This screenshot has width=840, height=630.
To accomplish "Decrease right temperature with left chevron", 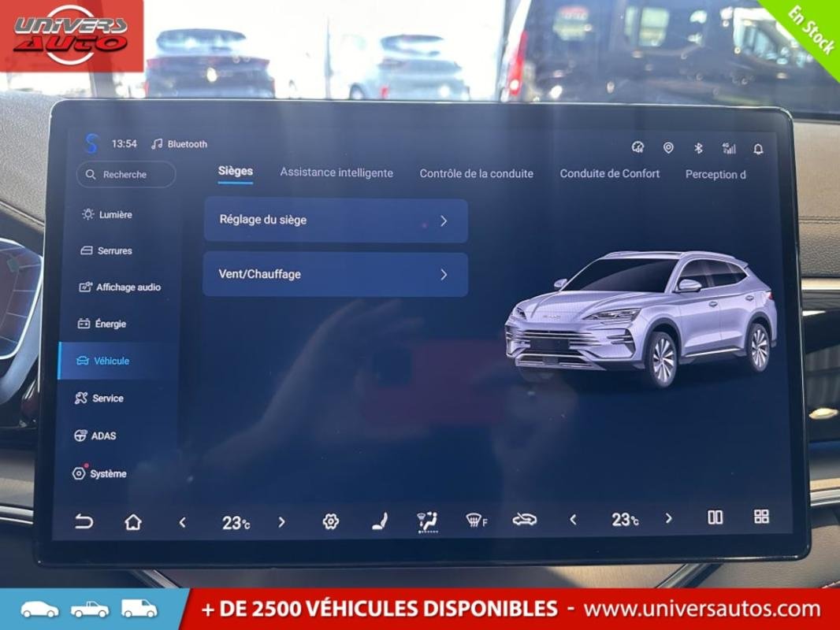I will [573, 519].
